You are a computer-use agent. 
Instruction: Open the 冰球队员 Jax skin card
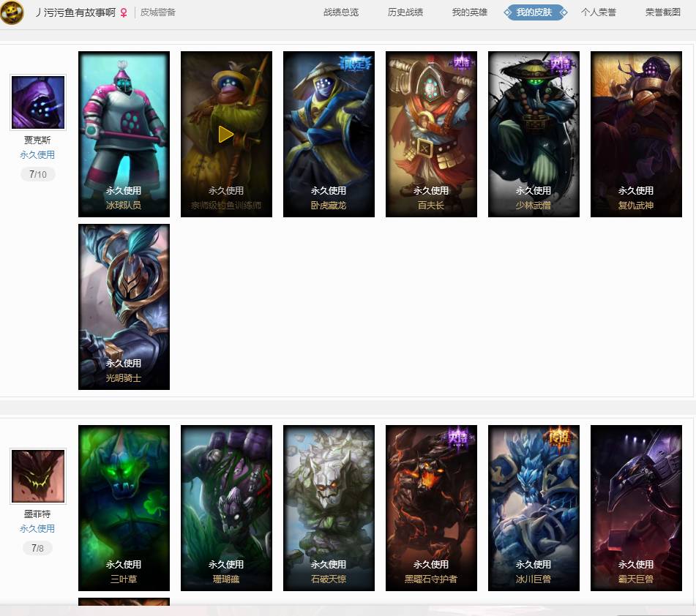coord(124,134)
